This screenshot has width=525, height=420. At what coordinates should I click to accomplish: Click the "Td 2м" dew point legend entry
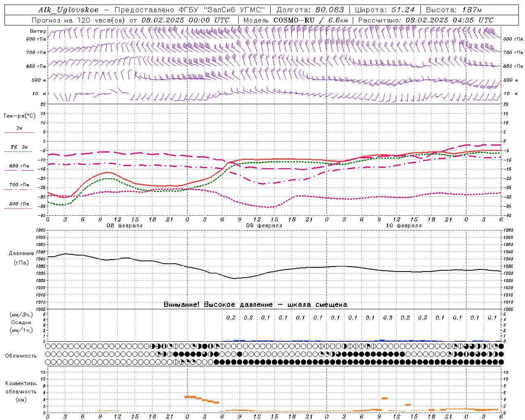[19, 147]
